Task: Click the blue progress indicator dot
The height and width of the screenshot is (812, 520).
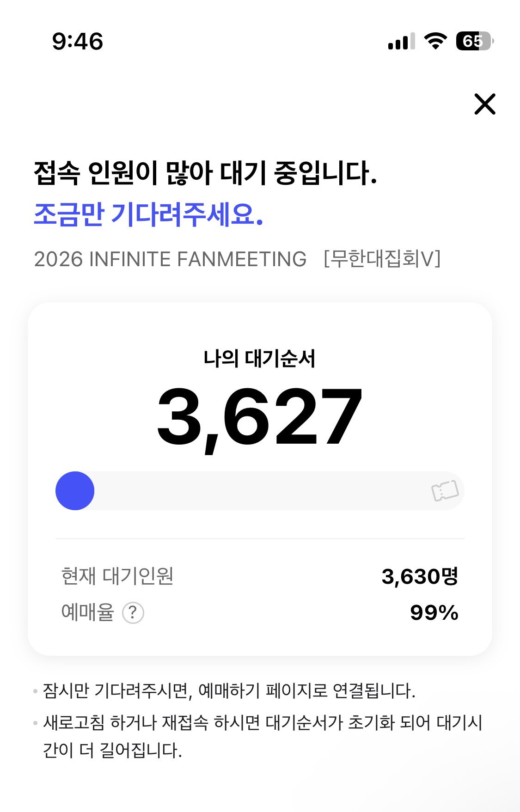Action: coord(75,491)
